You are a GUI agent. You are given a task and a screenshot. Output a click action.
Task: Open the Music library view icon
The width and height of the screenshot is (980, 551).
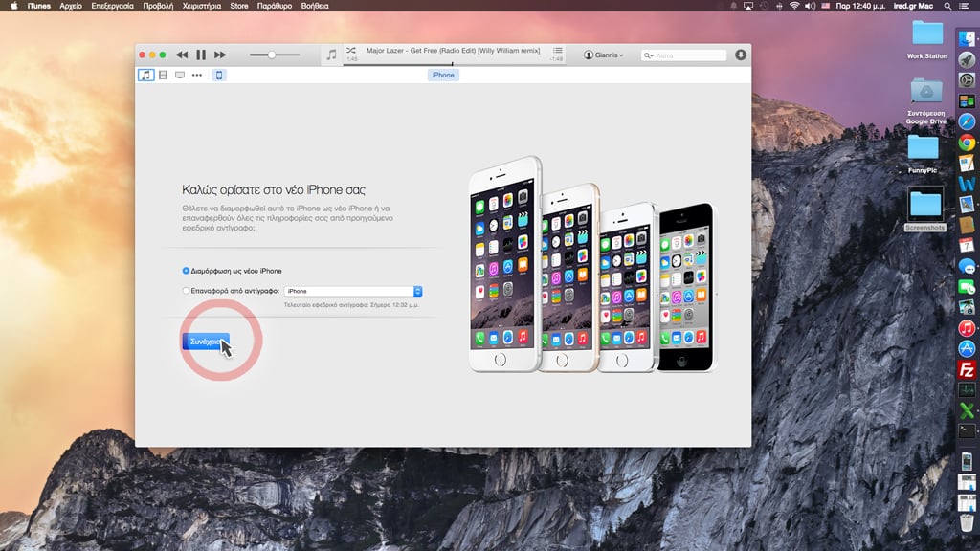point(145,75)
